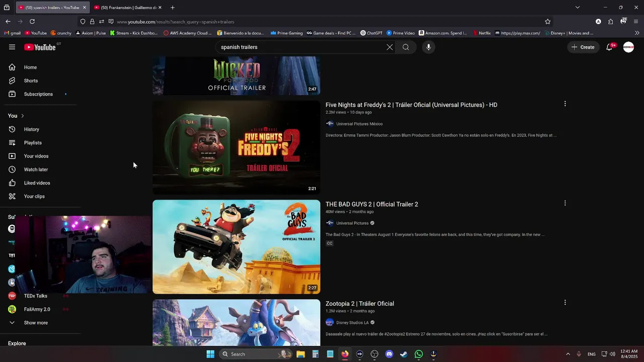Bookmark this page with the star
Screen dimensions: 644x362
[x=548, y=22]
